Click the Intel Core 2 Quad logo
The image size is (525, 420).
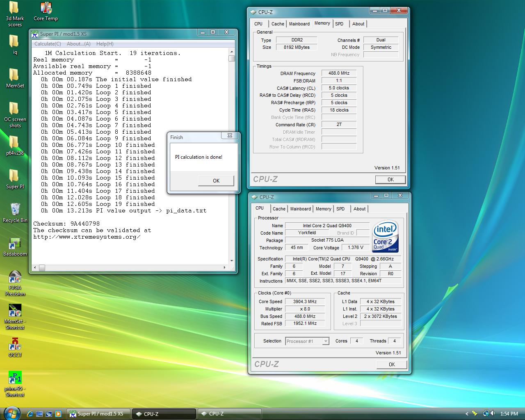(385, 237)
